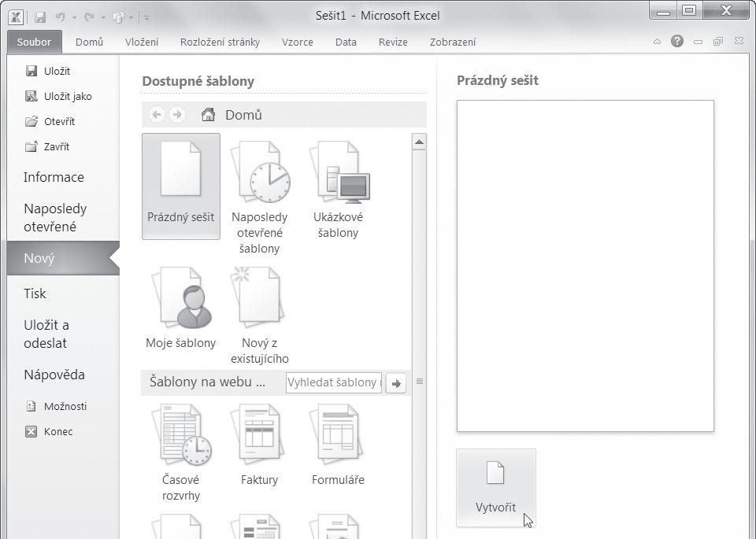The image size is (756, 539).
Task: Open Ukázkové šablony
Action: [339, 190]
